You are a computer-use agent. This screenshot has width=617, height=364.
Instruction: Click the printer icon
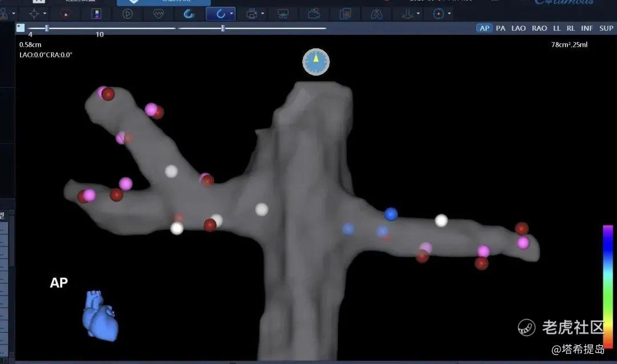[x=251, y=14]
